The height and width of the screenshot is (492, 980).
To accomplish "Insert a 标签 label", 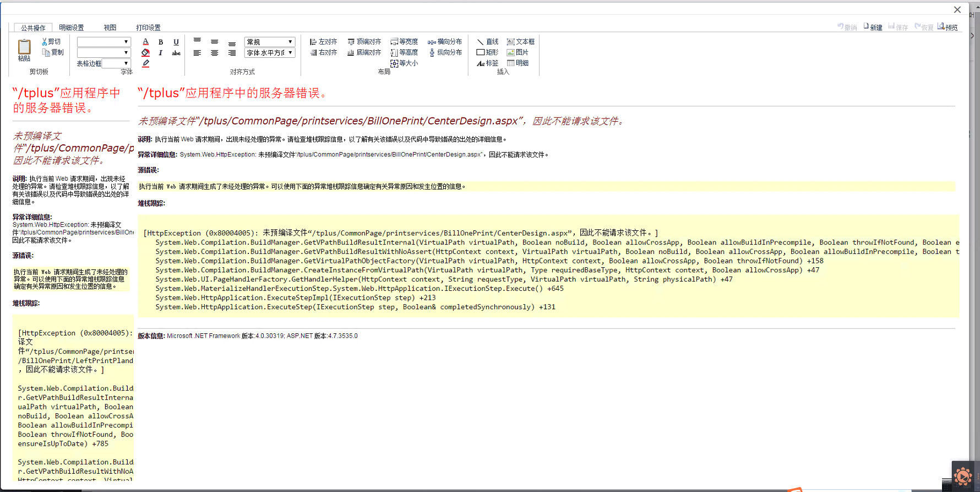I will click(x=488, y=63).
